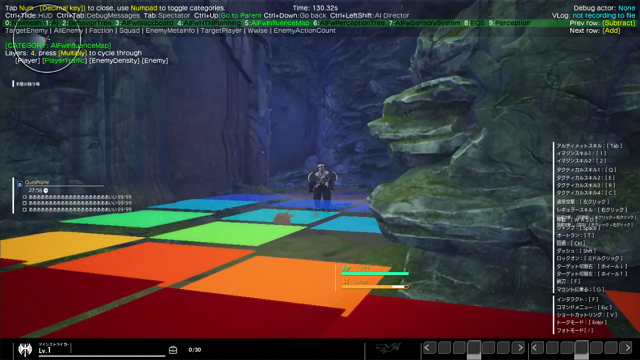Click the twin-axe class emblem icon

[25, 350]
